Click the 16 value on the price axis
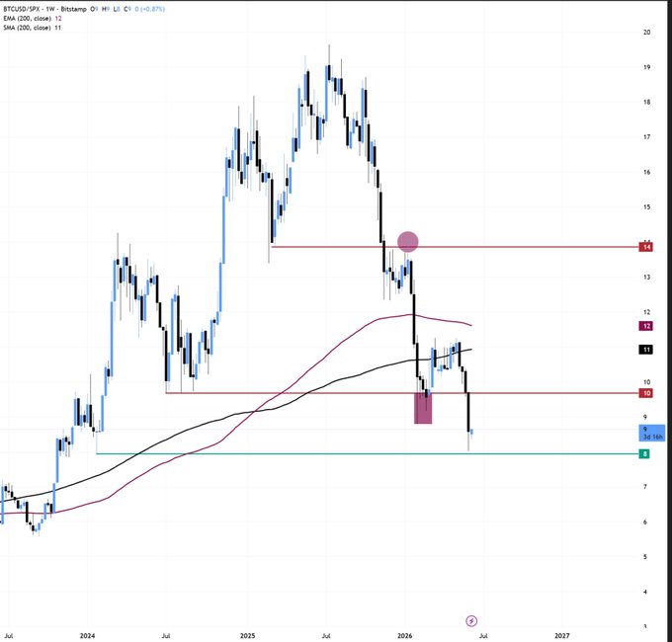This screenshot has width=672, height=642. point(646,172)
